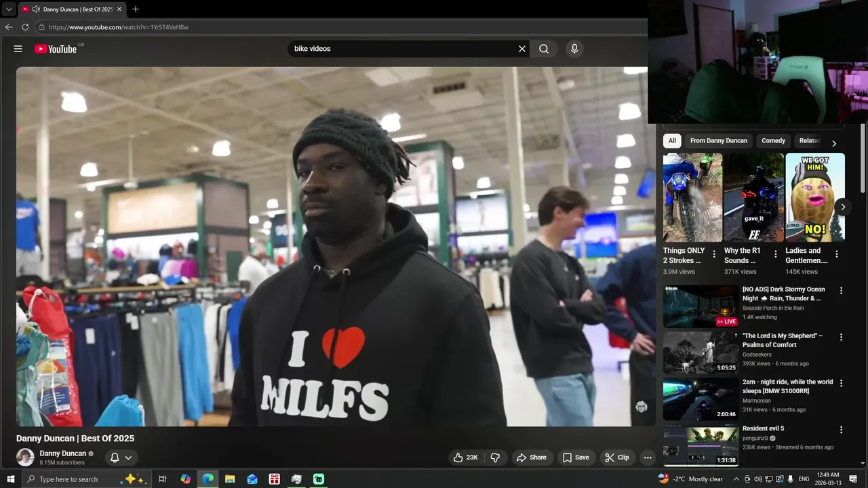Open '2am - night ride' video title
Viewport: 868px width, 488px height.
pos(788,386)
